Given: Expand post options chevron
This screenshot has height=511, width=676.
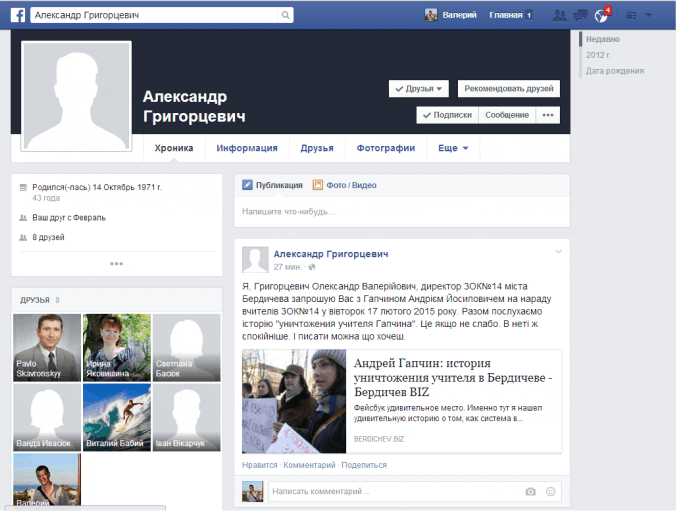Looking at the screenshot, I should (x=558, y=251).
